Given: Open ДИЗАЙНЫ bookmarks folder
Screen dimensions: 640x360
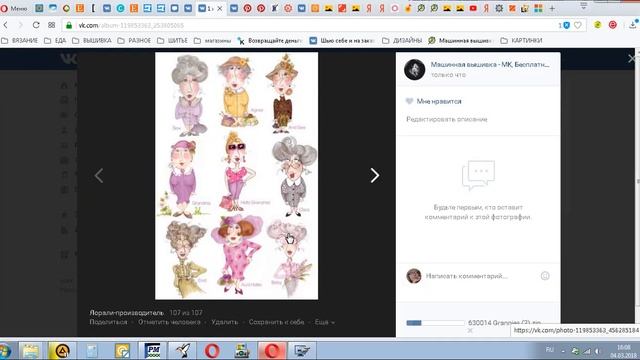Looking at the screenshot, I should [402, 41].
